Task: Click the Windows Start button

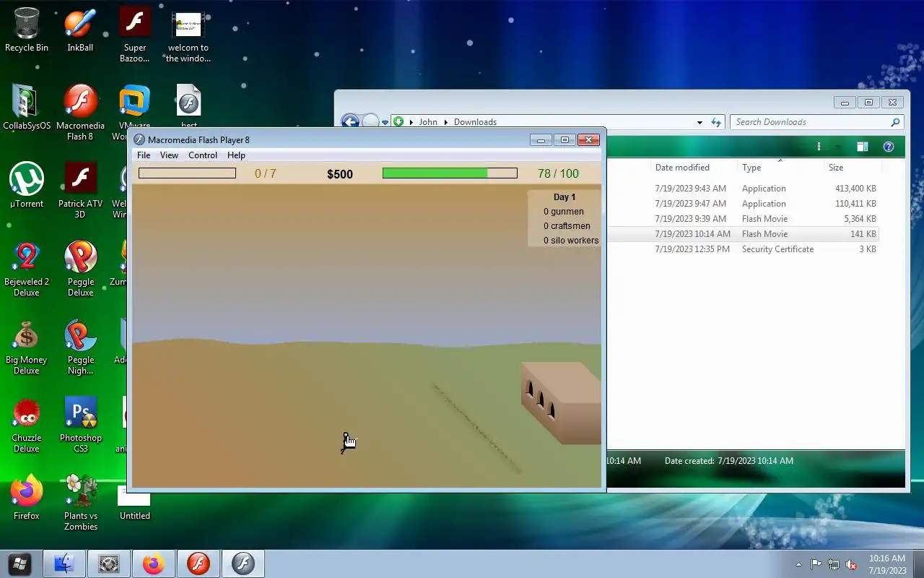Action: coord(19,564)
